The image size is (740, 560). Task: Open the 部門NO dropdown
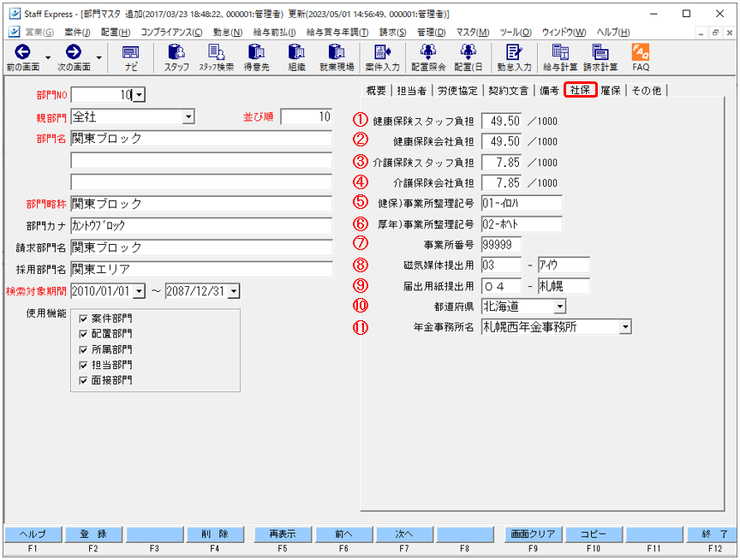pos(139,95)
